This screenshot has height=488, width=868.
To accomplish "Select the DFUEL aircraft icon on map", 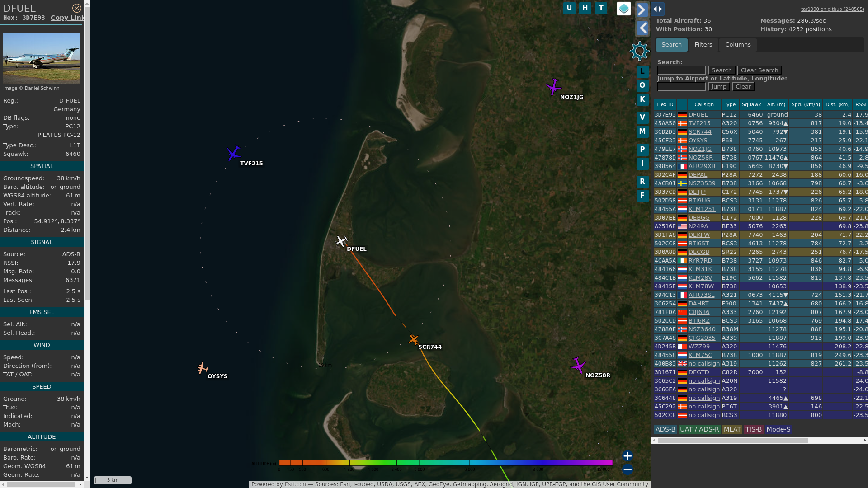I will (342, 241).
